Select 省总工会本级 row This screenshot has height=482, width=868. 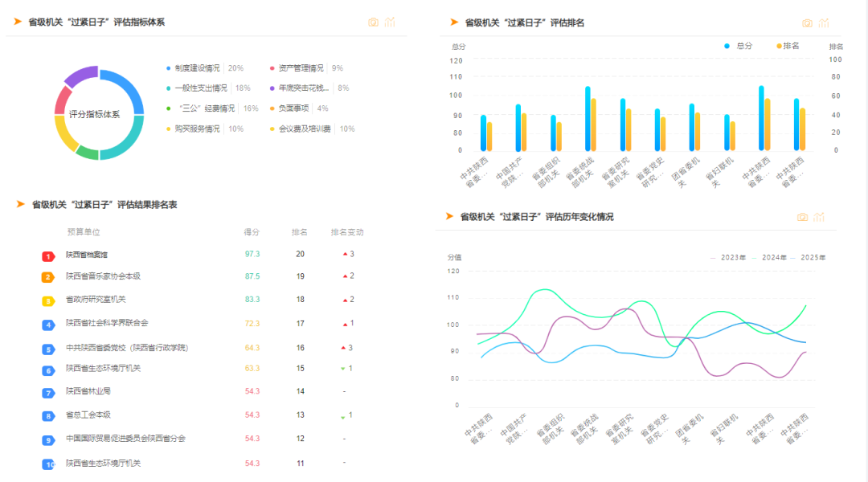click(x=202, y=415)
